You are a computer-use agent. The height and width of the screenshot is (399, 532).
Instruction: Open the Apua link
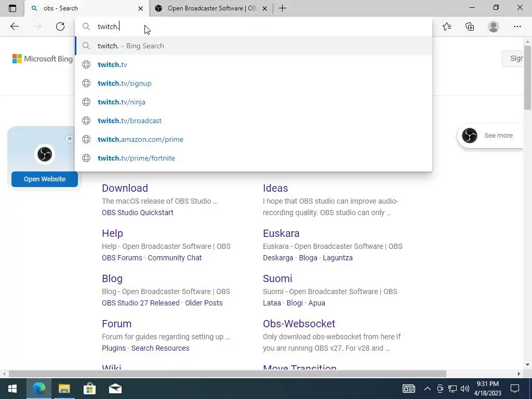pyautogui.click(x=316, y=303)
